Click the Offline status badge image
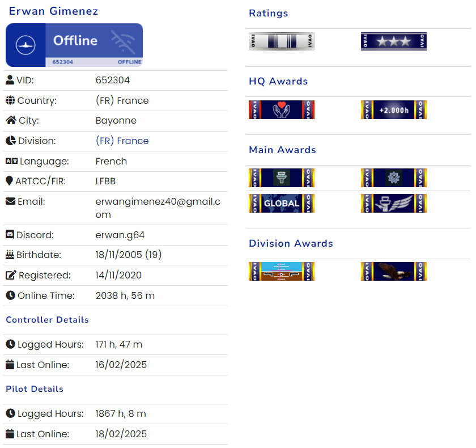The height and width of the screenshot is (448, 476). point(74,45)
